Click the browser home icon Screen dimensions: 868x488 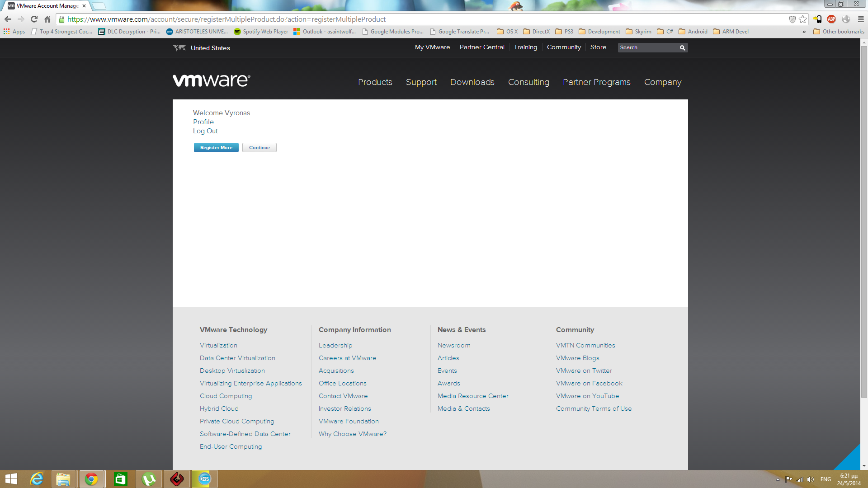coord(47,19)
